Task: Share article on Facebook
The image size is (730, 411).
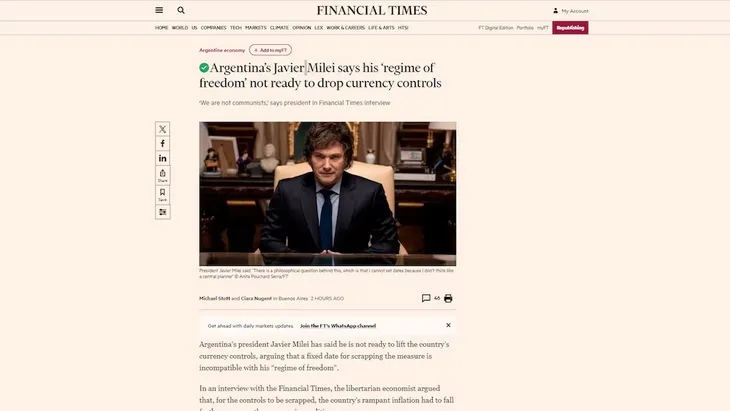Action: point(162,143)
